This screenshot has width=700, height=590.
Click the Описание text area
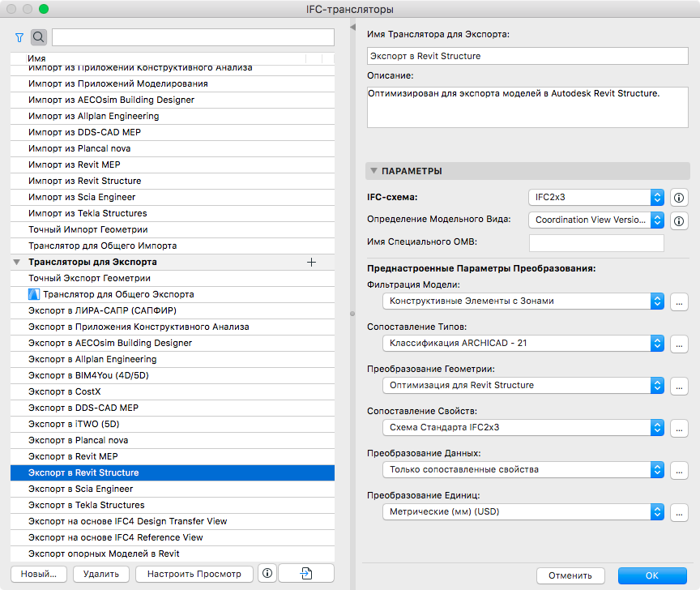(x=527, y=107)
